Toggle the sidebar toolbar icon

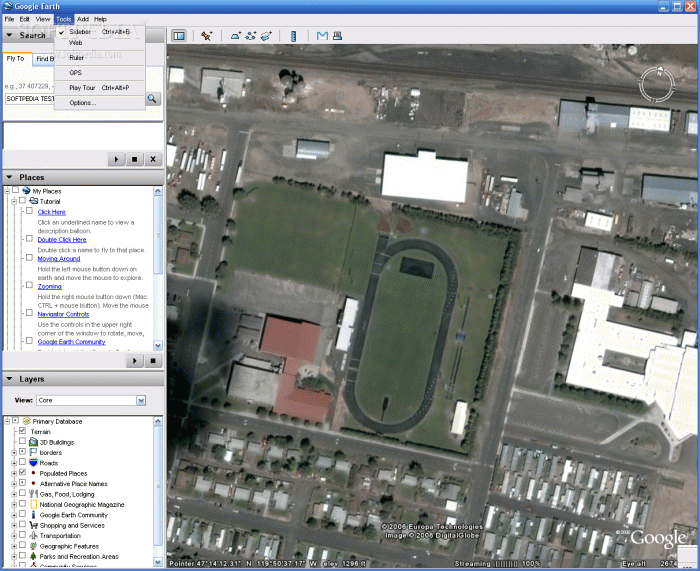point(179,36)
